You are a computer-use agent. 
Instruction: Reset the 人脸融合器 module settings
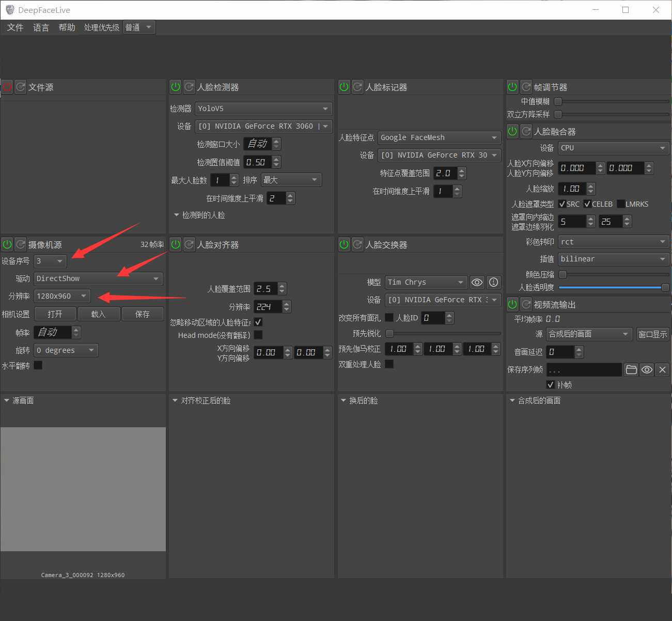tap(526, 131)
